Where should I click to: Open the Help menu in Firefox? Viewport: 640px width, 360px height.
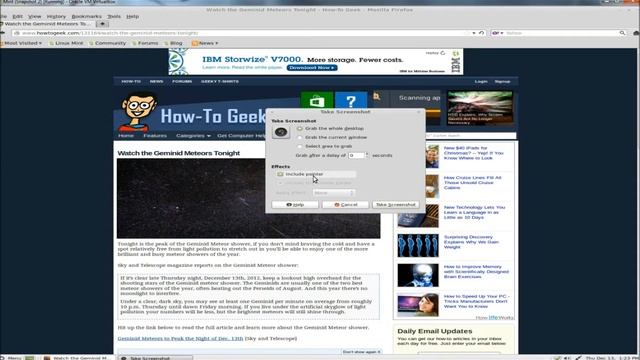[x=133, y=16]
